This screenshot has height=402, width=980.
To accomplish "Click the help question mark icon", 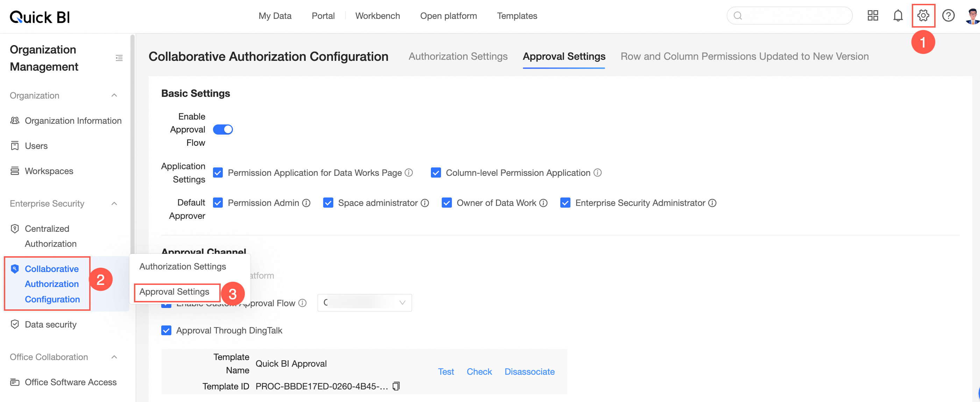I will 948,16.
